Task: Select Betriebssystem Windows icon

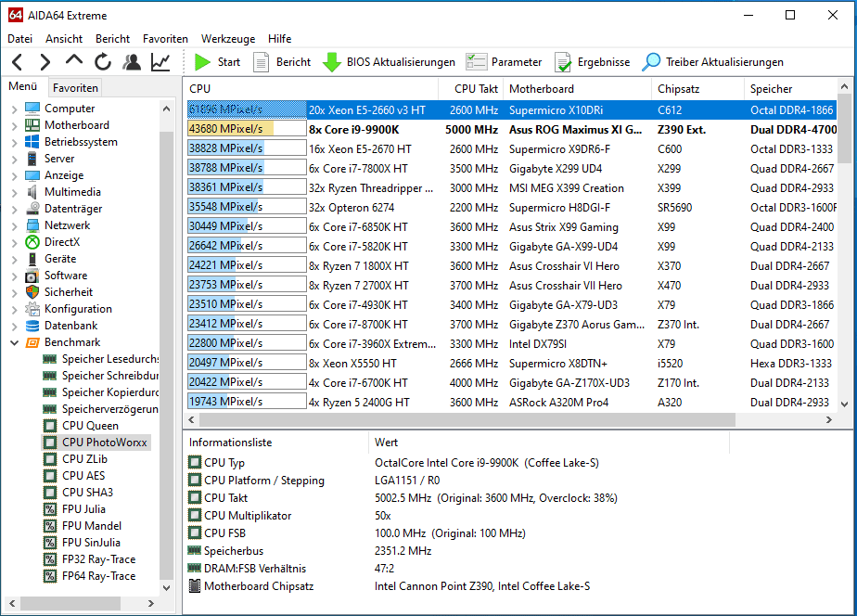Action: 32,142
